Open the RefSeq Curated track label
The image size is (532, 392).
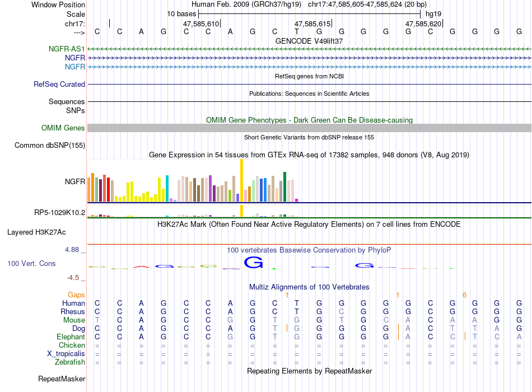pos(59,84)
